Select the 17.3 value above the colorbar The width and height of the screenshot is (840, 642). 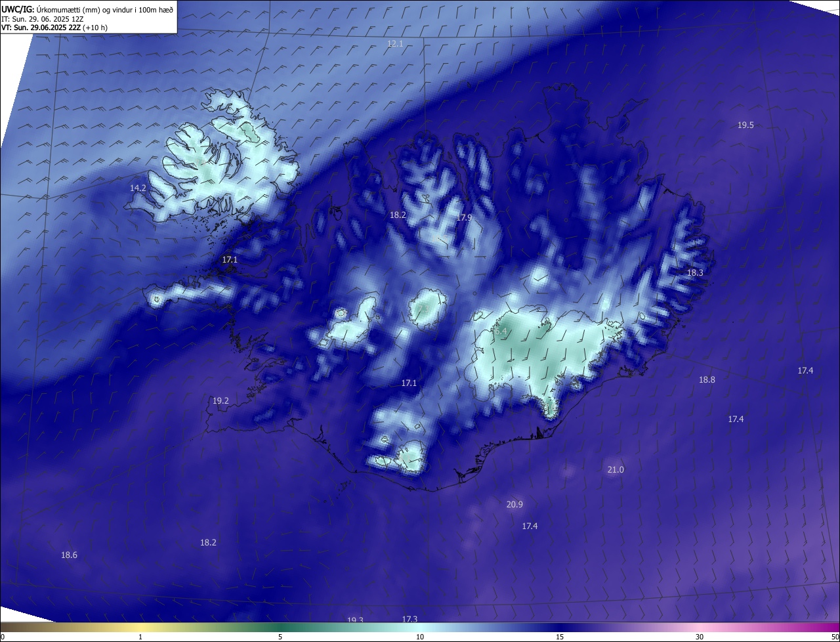(409, 619)
